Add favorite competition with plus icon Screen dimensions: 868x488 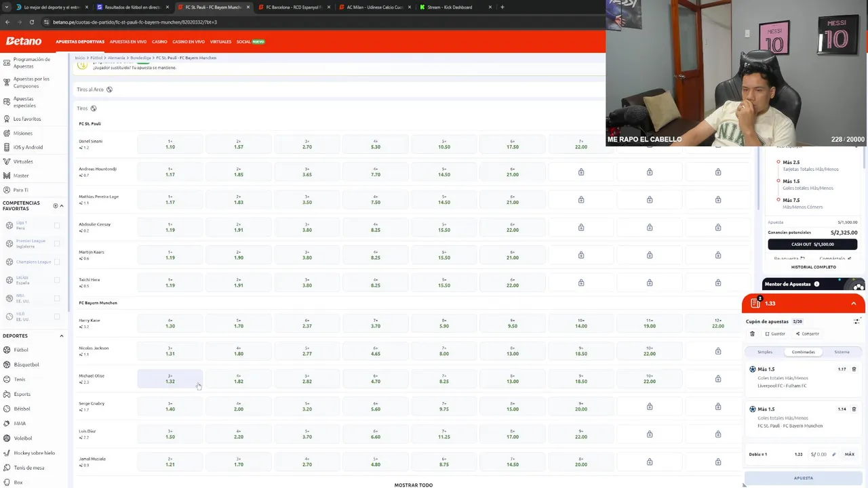(x=56, y=205)
